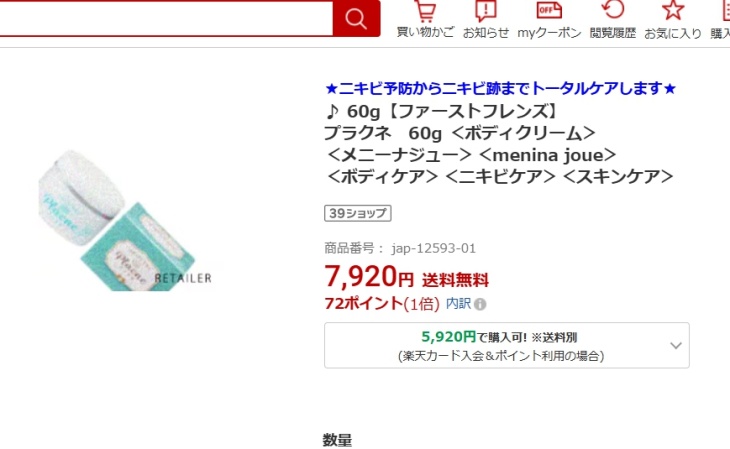Open the 5,920円 Rakuten card offer panel
730x449 pixels.
click(x=507, y=345)
